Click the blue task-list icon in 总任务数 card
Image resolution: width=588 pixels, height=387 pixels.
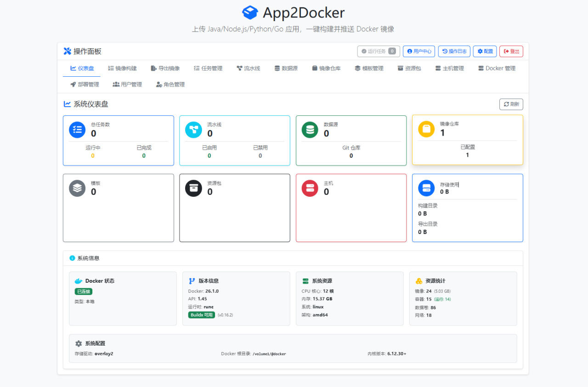(x=77, y=130)
